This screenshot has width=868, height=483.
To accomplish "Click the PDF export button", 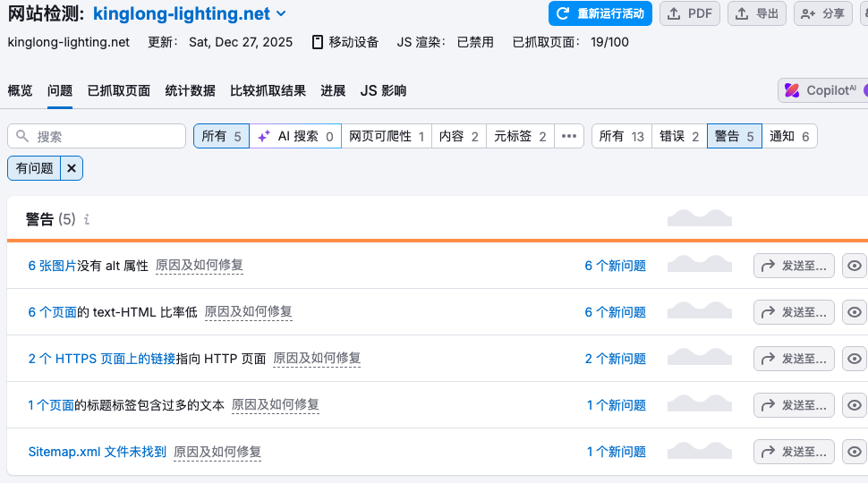I will point(689,13).
